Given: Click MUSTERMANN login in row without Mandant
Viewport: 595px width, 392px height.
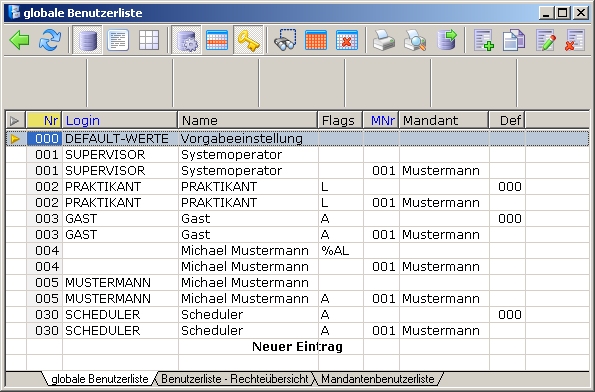Looking at the screenshot, I should click(120, 283).
